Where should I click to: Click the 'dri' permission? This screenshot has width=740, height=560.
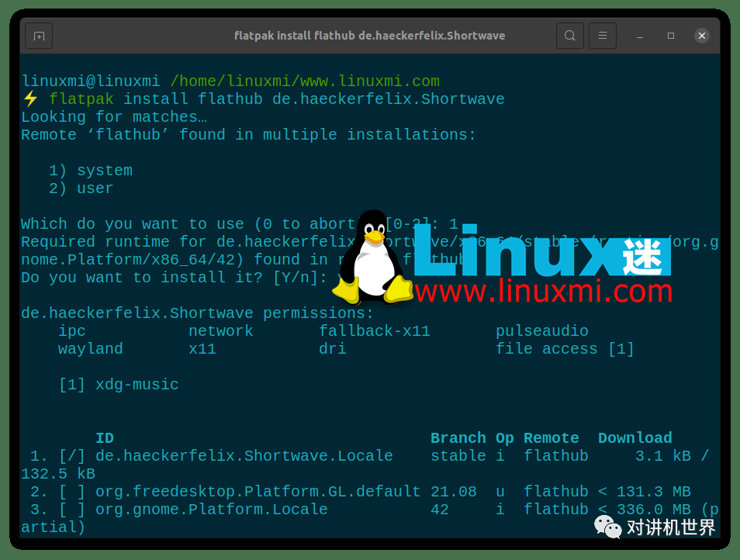click(333, 349)
